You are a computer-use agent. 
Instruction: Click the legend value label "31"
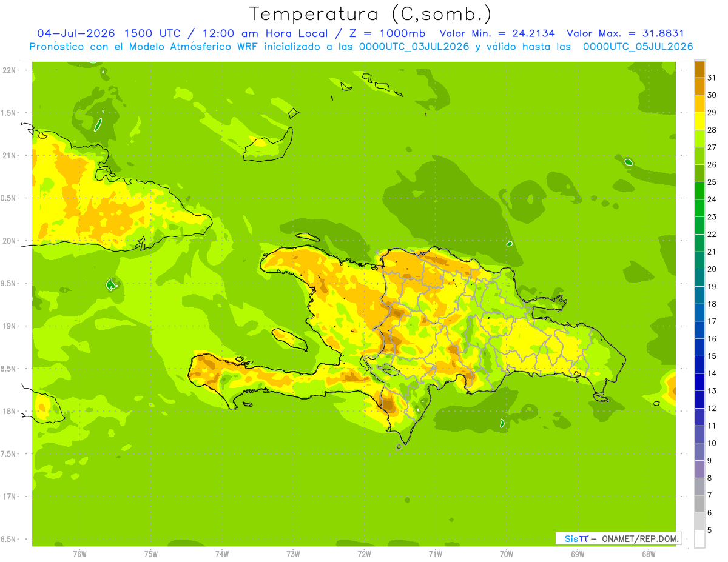712,78
